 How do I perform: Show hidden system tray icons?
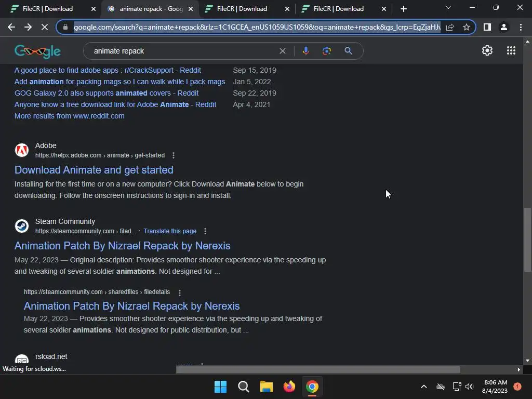point(424,387)
